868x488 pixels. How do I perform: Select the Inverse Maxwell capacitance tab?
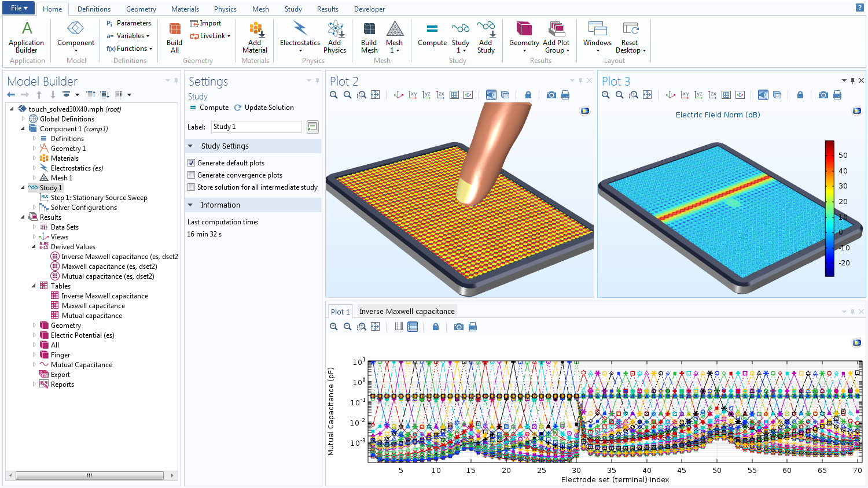point(407,312)
